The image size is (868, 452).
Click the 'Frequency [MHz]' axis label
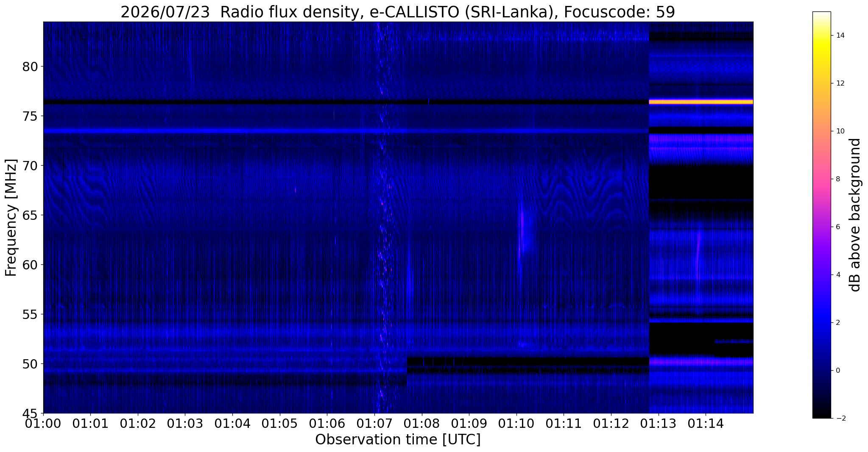point(11,218)
